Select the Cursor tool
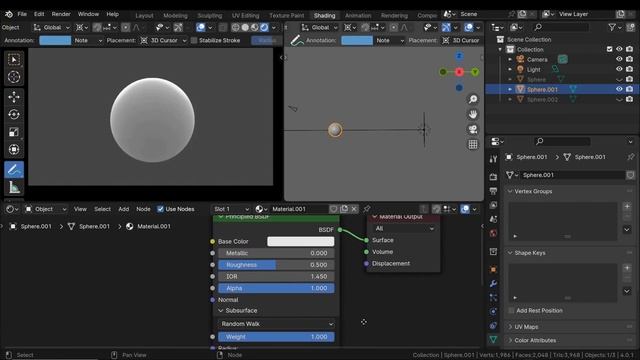The height and width of the screenshot is (360, 640). (14, 77)
